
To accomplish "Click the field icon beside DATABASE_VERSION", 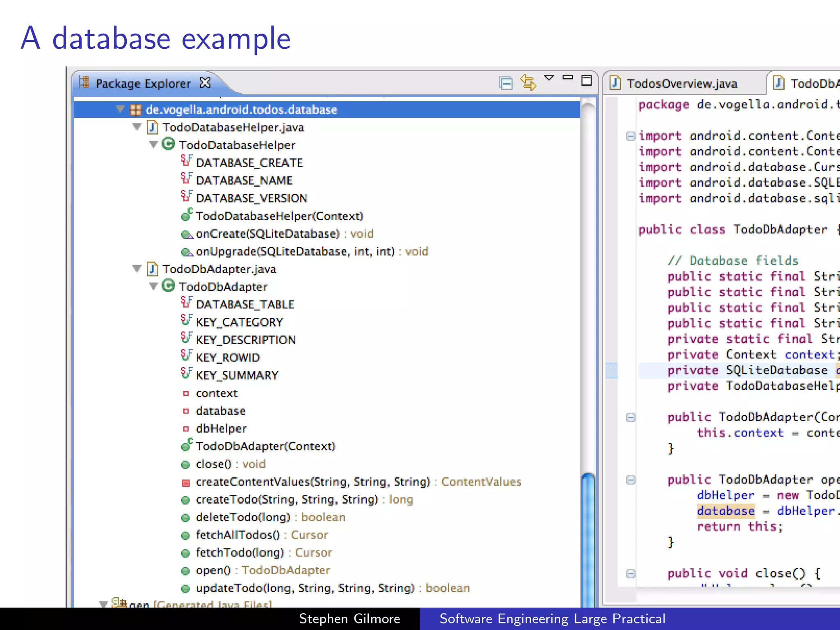I will click(x=186, y=196).
